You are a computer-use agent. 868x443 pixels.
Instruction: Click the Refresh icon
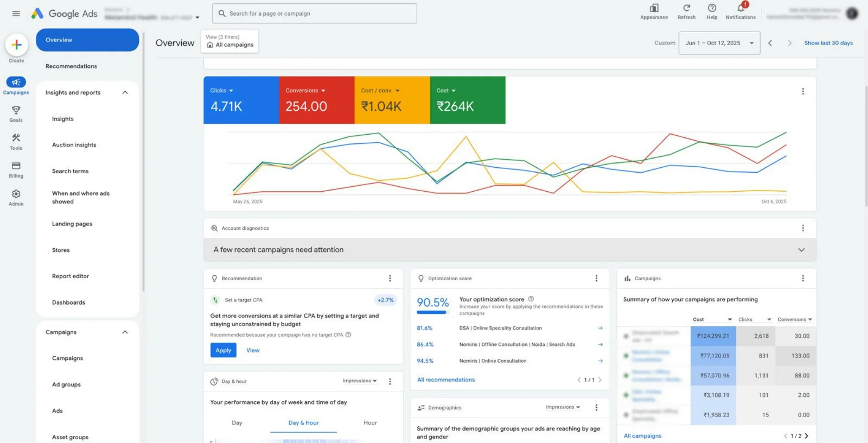point(686,8)
